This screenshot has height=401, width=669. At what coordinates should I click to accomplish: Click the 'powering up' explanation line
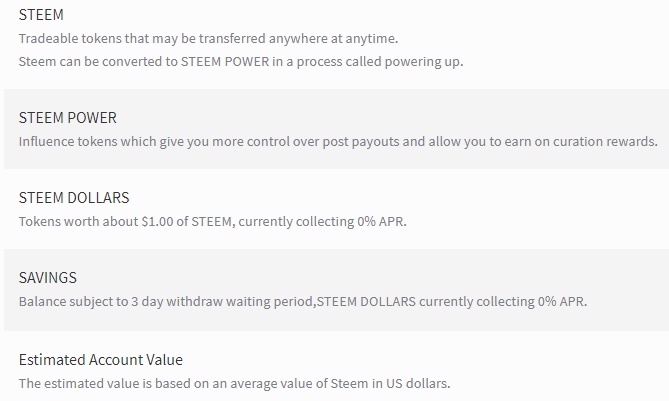(x=241, y=62)
